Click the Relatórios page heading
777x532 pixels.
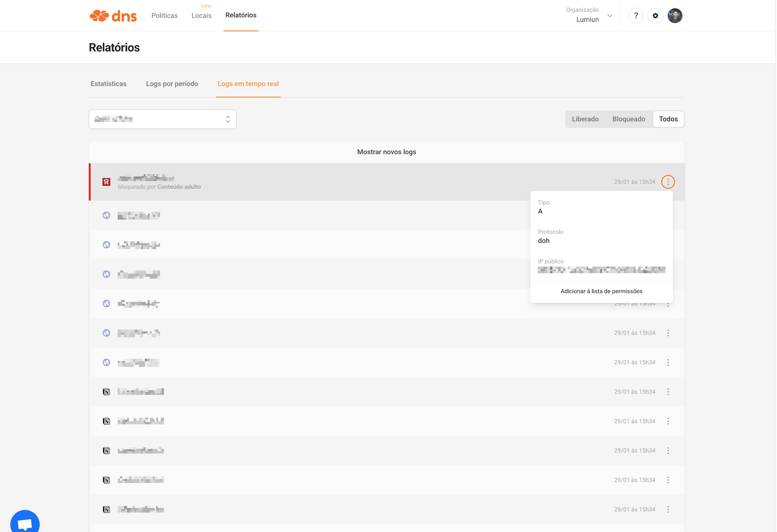114,47
